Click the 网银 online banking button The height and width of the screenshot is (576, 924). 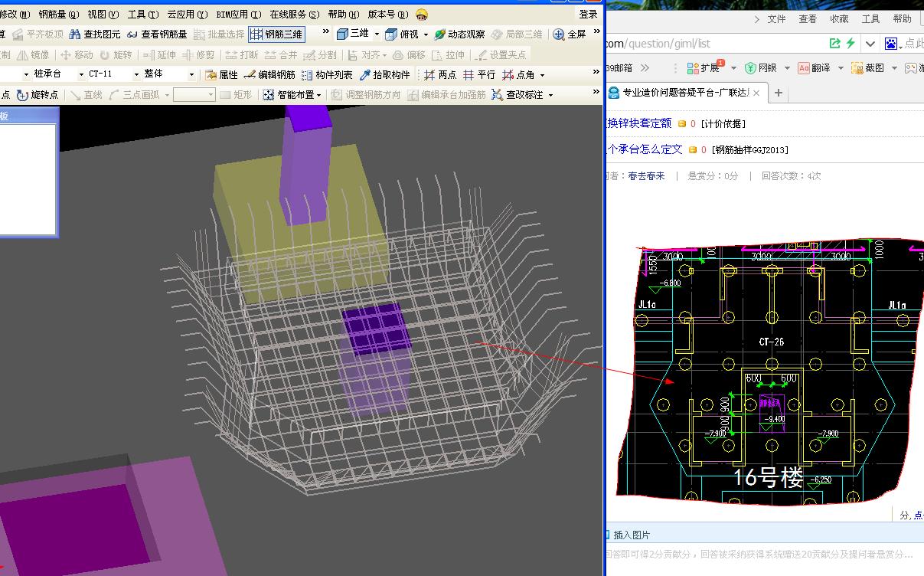(760, 68)
